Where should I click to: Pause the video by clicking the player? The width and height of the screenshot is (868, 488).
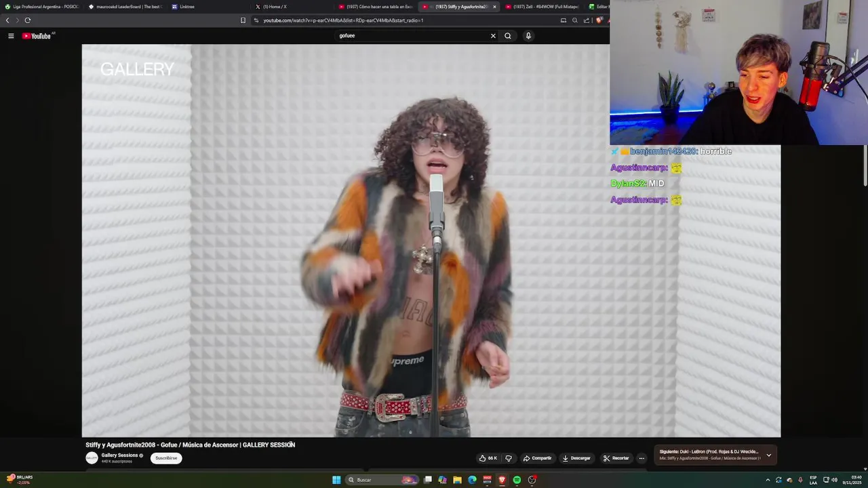click(431, 241)
